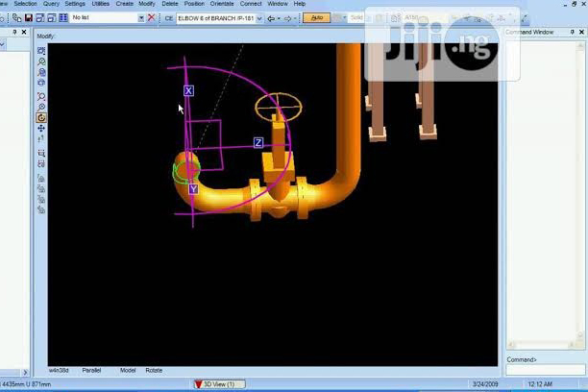This screenshot has width=588, height=392.
Task: Click the 'w4n38d' view direction label
Action: point(59,370)
